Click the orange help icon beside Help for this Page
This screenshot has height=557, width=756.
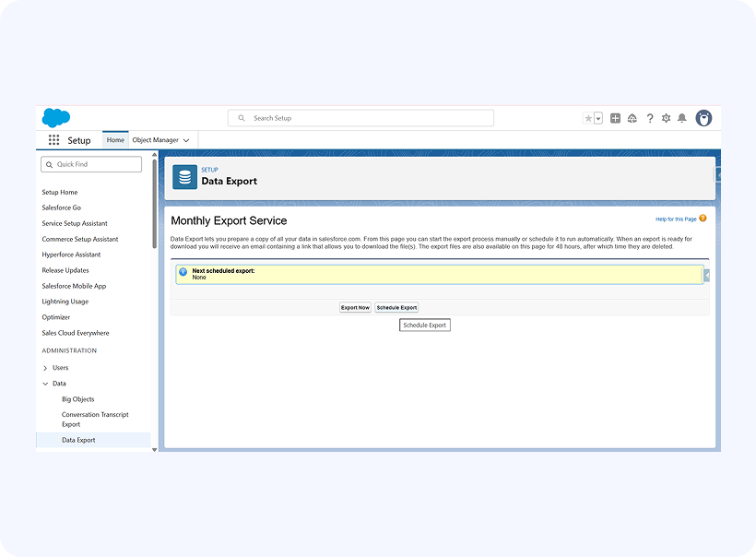pyautogui.click(x=703, y=219)
